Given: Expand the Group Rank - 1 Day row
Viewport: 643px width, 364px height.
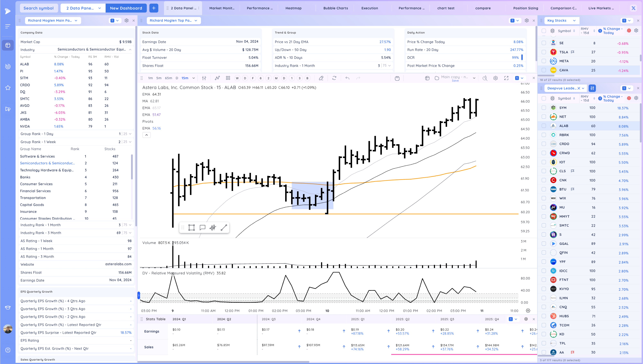Looking at the screenshot, I should click(130, 134).
